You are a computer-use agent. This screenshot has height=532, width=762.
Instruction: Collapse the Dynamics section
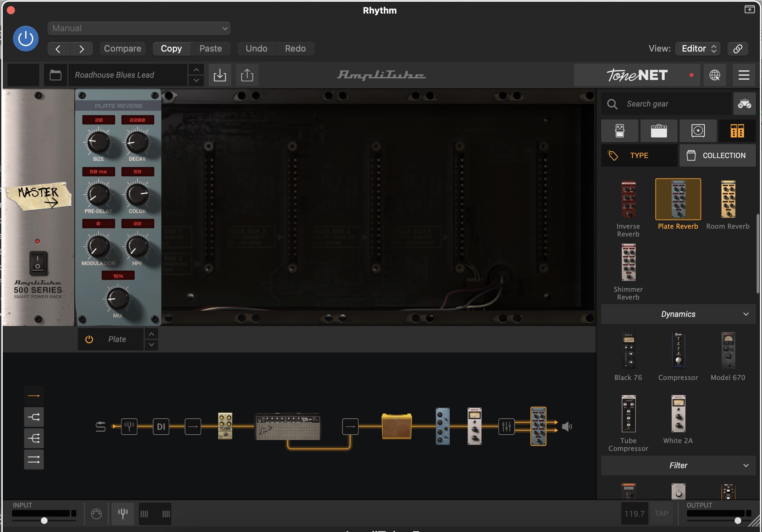pyautogui.click(x=679, y=314)
